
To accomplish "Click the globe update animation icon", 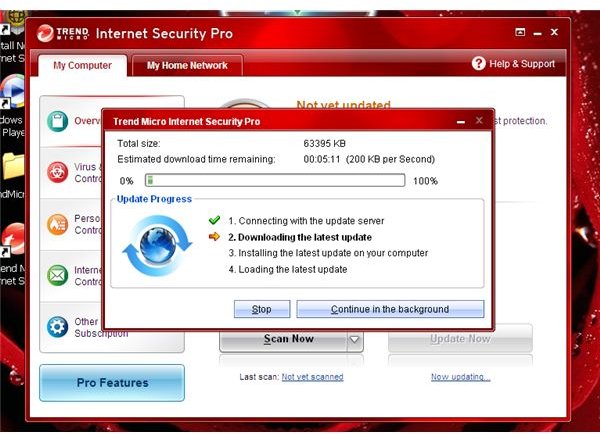I will coord(157,245).
